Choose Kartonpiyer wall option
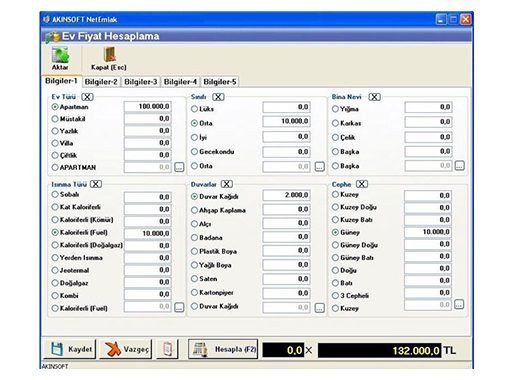Screen dimensions: 510x380 tap(195, 293)
